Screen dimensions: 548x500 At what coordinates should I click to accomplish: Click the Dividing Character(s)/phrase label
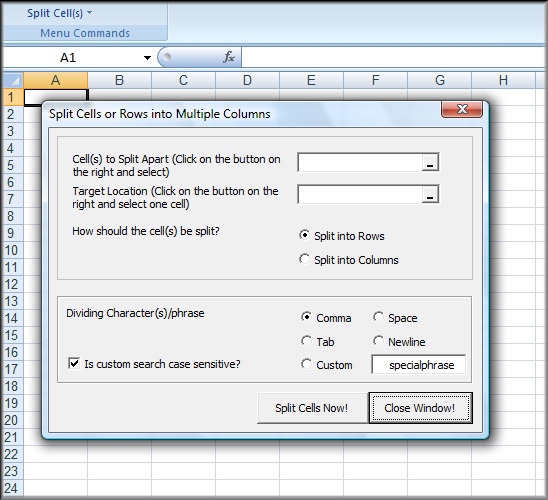click(135, 313)
